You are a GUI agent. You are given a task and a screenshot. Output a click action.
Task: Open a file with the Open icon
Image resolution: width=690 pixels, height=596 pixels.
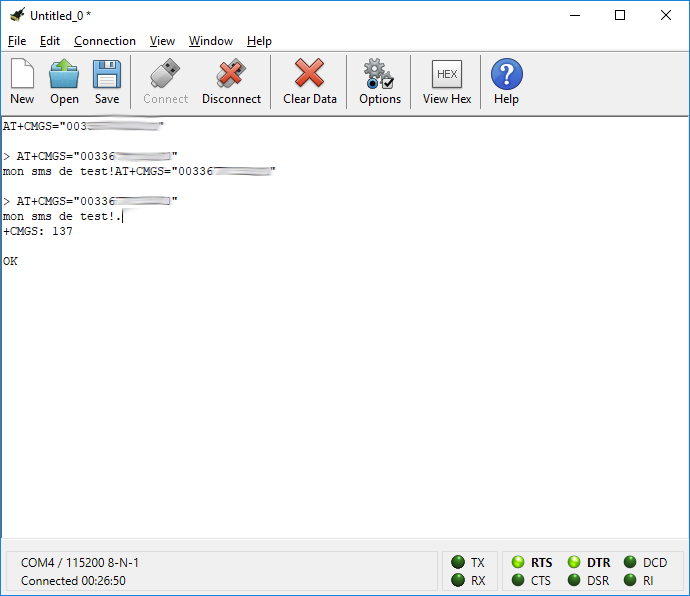pos(64,81)
